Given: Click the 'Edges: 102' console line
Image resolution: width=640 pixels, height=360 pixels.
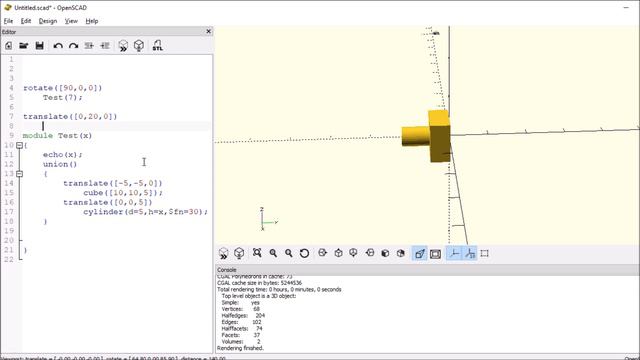Looking at the screenshot, I should tap(241, 322).
